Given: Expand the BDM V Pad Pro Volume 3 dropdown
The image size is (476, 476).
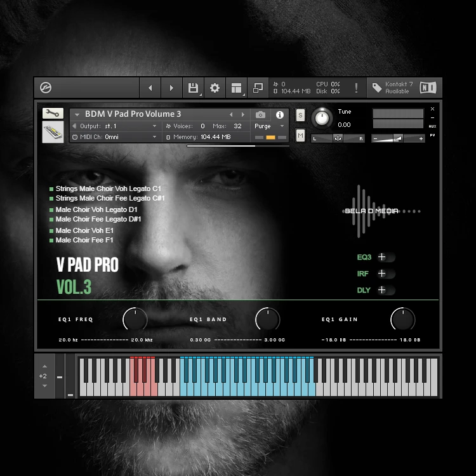Looking at the screenshot, I should (x=77, y=115).
